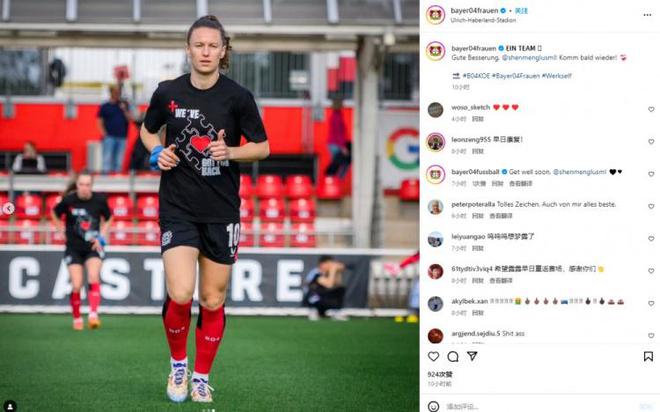The image size is (660, 412).
Task: Reply to woso_sketch's comment
Action: click(477, 119)
